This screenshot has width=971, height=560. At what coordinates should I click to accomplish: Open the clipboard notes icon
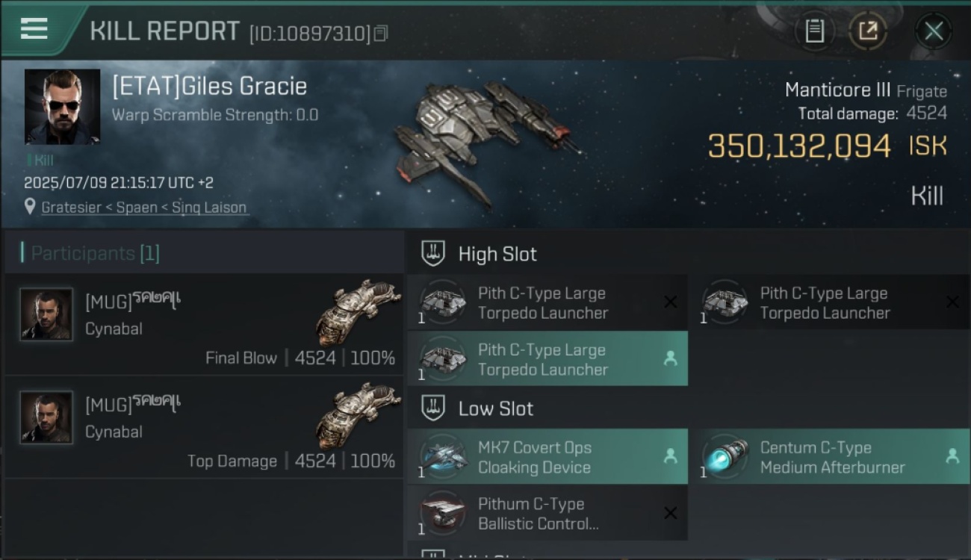814,31
